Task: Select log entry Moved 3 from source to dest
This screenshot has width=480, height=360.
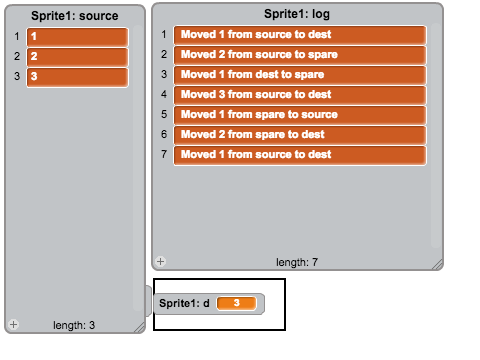Action: [300, 95]
